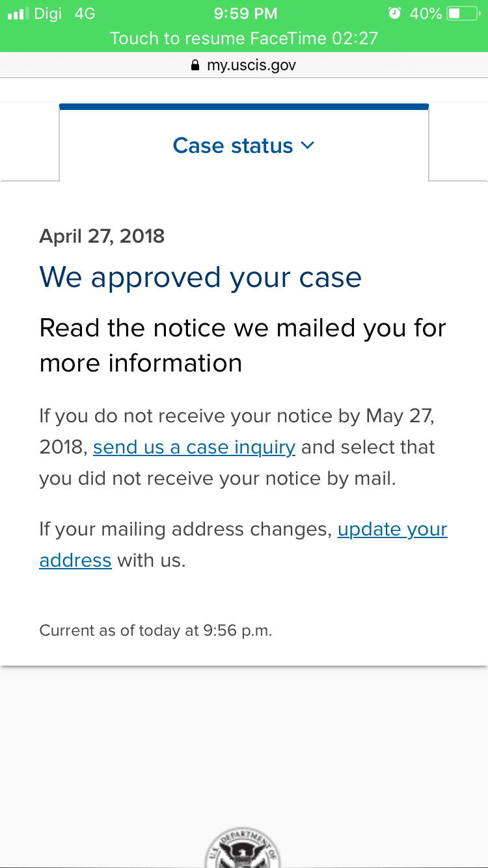
Task: Tap the my.uscis.gov address bar text
Action: (251, 65)
